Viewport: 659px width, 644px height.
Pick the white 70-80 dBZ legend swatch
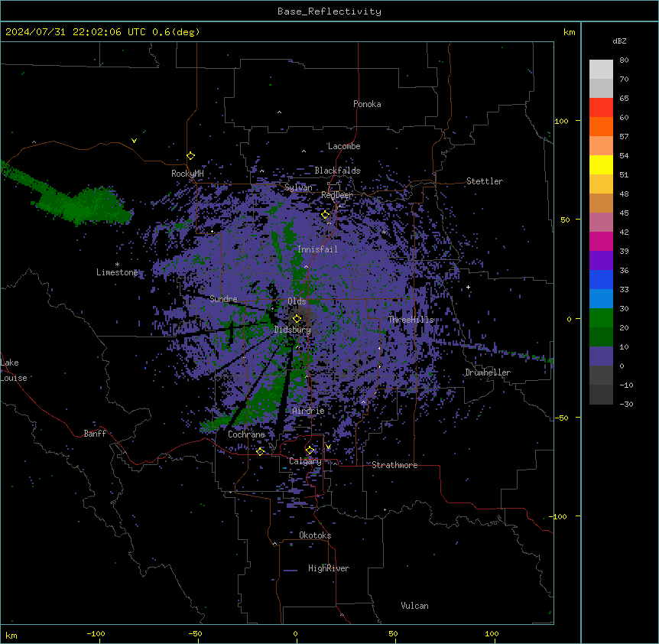point(601,70)
